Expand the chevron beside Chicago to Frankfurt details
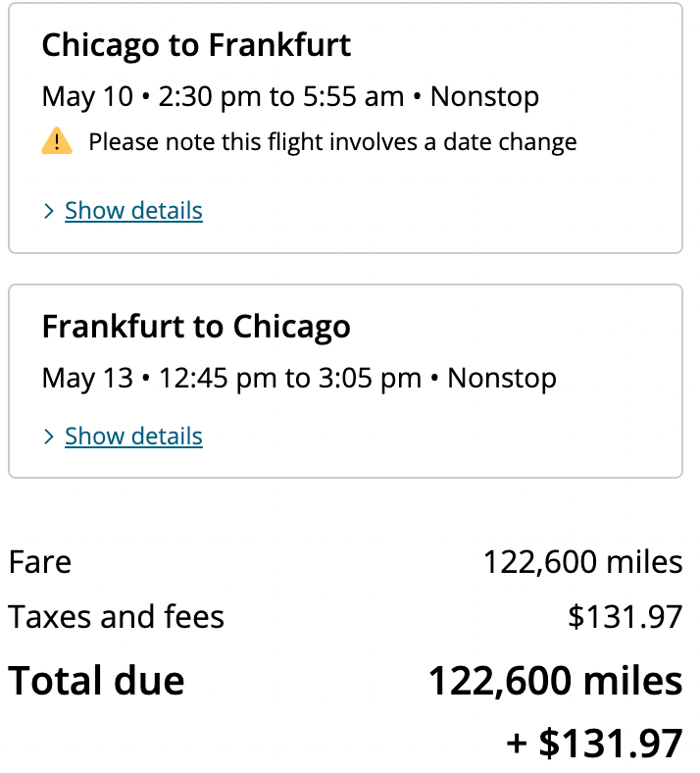 pos(48,211)
